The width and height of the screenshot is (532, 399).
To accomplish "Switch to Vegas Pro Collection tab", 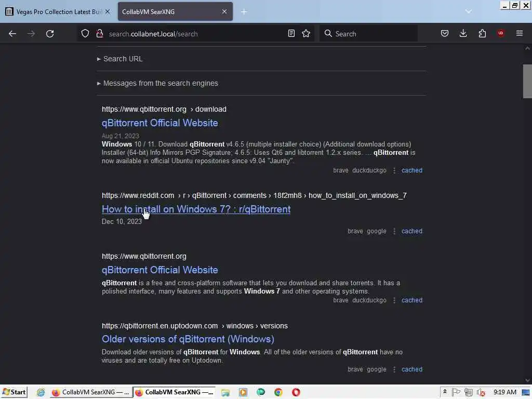I will 58,11.
